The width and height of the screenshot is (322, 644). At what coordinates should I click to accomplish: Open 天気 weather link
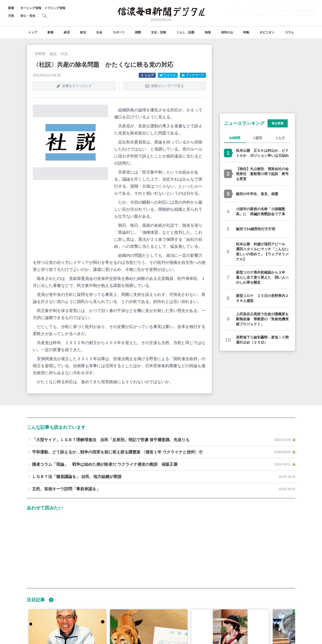[x=11, y=16]
